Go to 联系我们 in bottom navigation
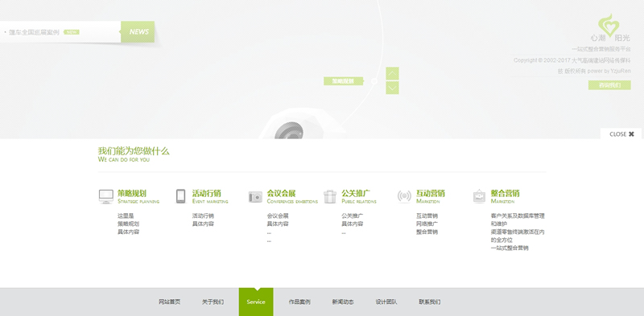This screenshot has height=316, width=644. [430, 302]
